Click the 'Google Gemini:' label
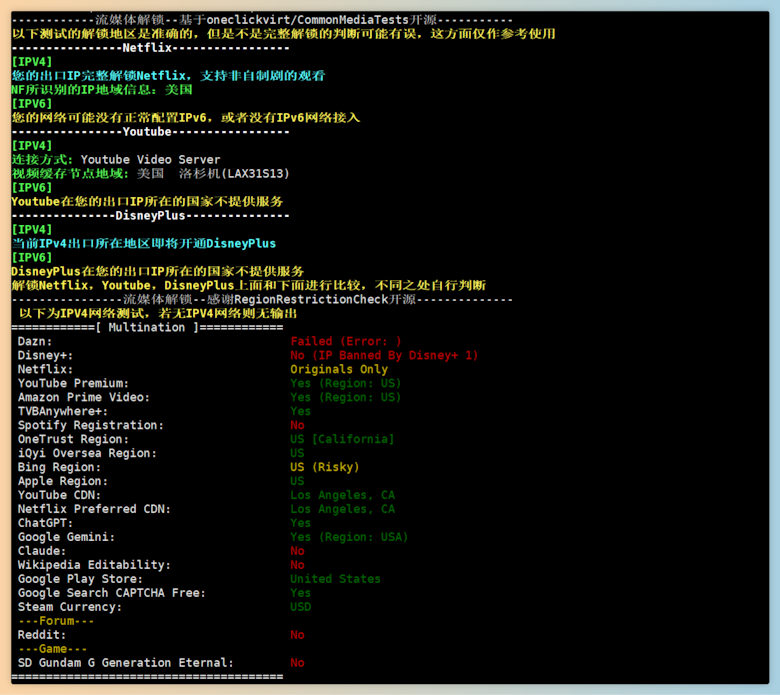 tap(66, 537)
